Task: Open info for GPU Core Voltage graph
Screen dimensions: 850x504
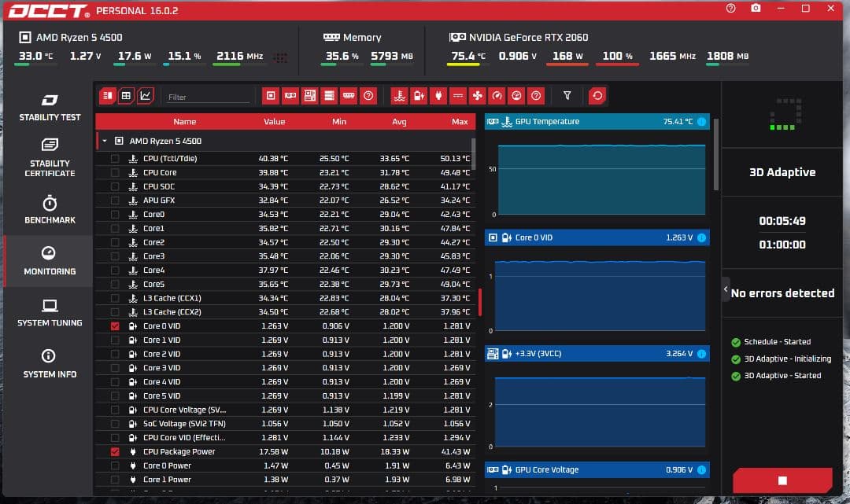Action: click(701, 470)
